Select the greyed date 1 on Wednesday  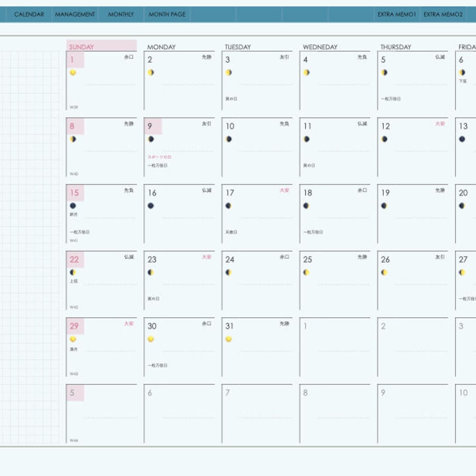pyautogui.click(x=305, y=326)
